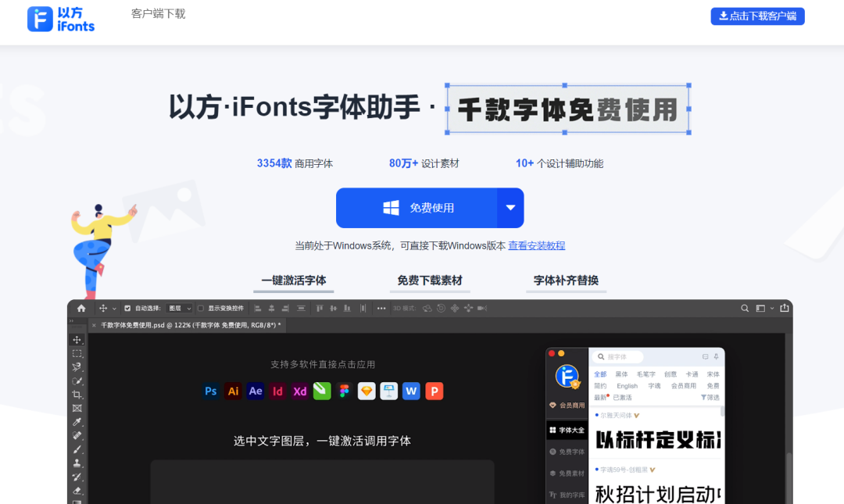This screenshot has height=504, width=844.
Task: Select the English font category
Action: point(627,386)
